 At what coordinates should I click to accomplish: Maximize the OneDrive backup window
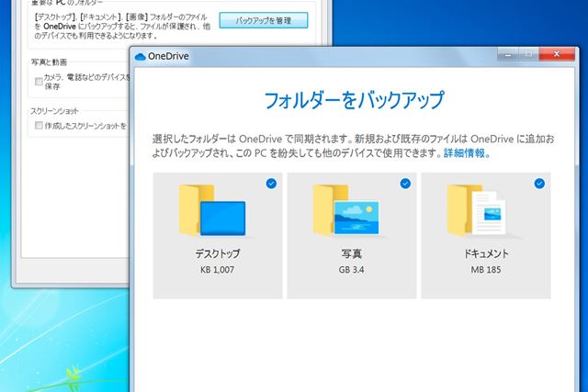tap(528, 54)
